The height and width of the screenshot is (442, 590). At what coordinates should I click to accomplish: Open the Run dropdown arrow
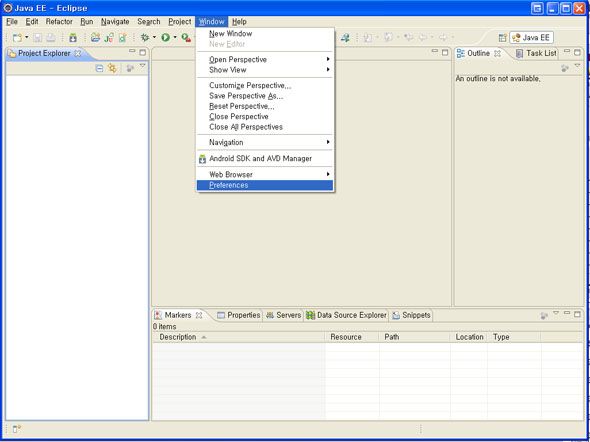click(175, 38)
